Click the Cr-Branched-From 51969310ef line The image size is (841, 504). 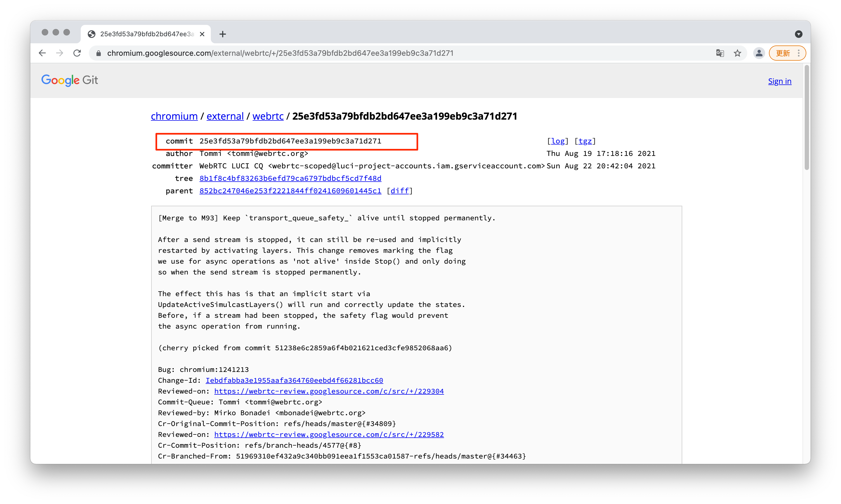(x=342, y=456)
